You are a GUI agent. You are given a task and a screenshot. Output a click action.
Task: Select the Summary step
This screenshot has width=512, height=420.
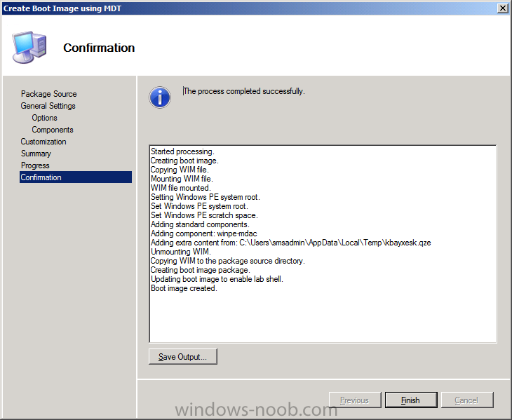(36, 154)
